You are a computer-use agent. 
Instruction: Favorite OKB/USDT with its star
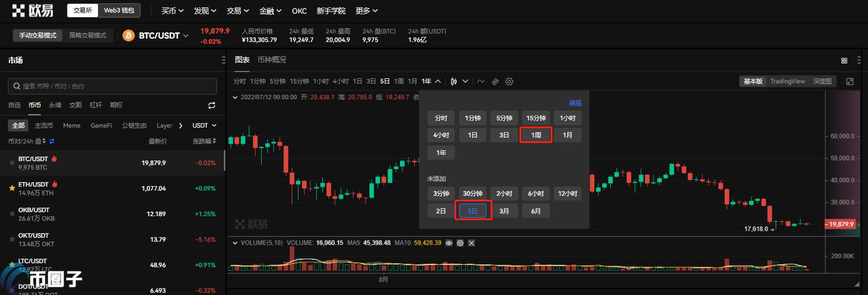point(11,214)
